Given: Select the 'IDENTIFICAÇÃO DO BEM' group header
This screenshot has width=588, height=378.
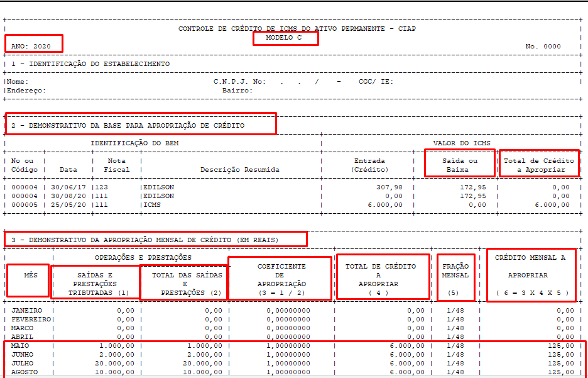Looking at the screenshot, I should (x=134, y=143).
